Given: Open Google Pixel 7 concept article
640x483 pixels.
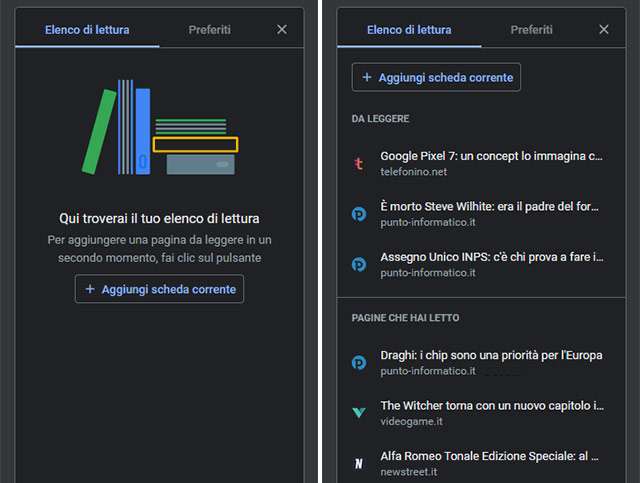Looking at the screenshot, I should (481, 163).
